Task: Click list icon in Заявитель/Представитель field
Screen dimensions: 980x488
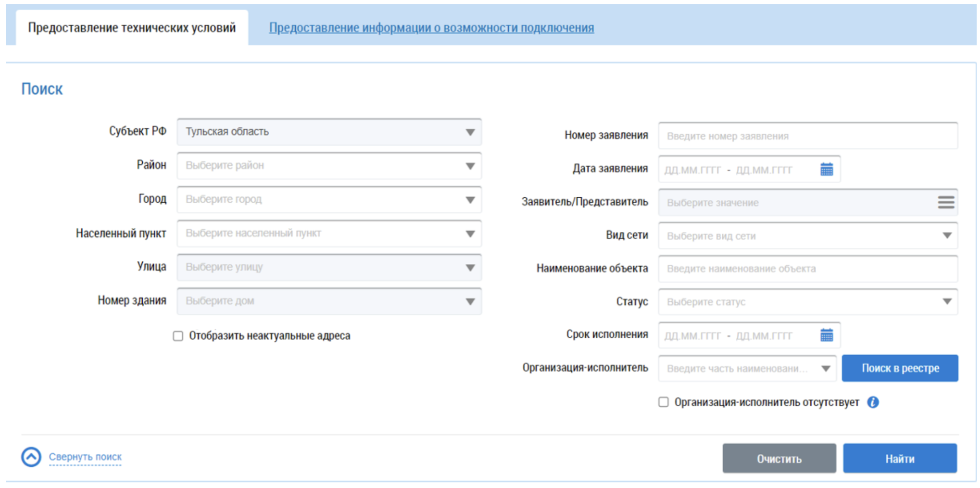Action: (x=945, y=203)
